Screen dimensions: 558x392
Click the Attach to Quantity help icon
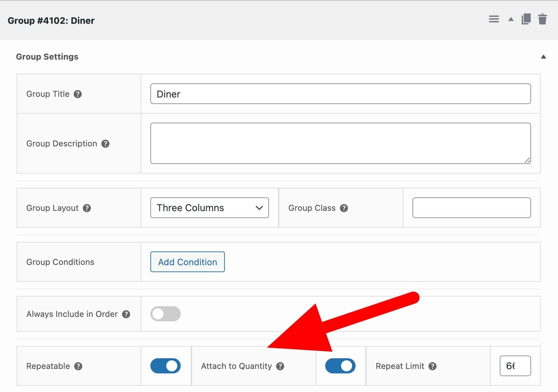click(280, 366)
